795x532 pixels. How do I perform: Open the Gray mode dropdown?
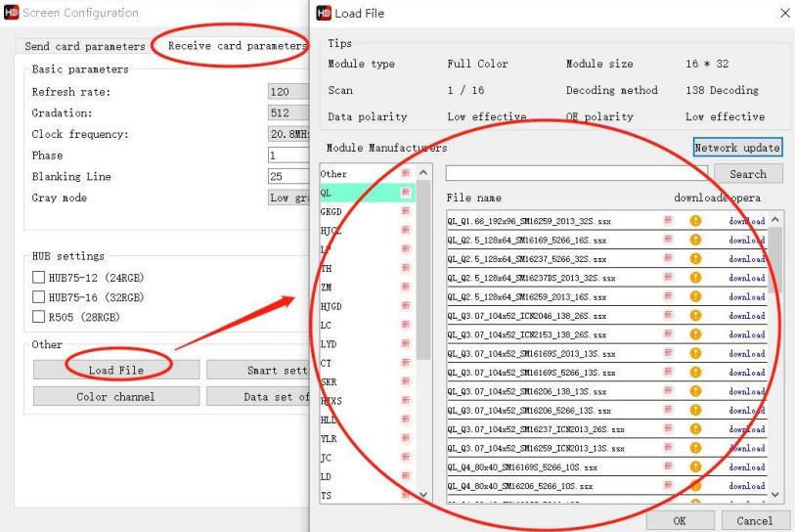[288, 198]
